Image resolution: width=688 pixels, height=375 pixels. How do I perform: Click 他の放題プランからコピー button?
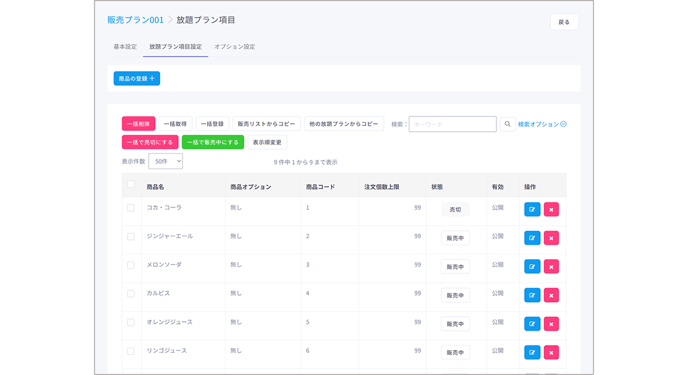click(x=344, y=124)
